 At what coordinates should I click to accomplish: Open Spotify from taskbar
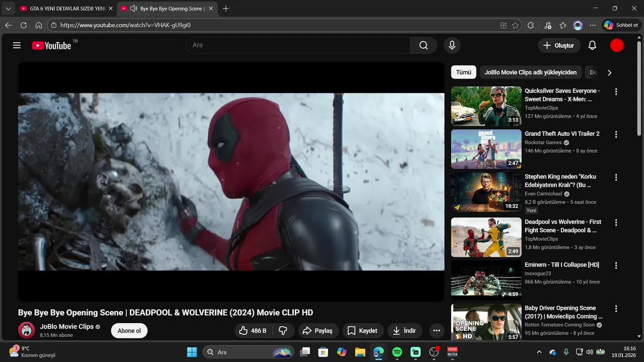(397, 352)
